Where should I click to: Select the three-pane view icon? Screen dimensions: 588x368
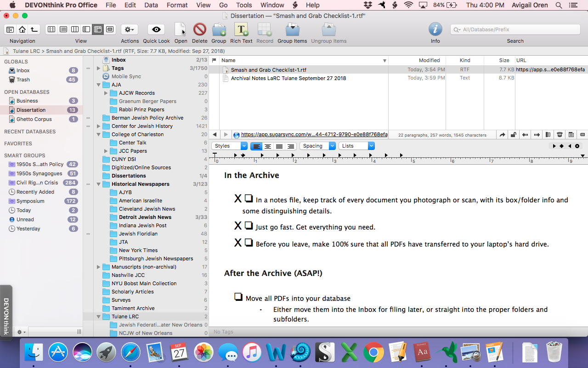tap(97, 29)
